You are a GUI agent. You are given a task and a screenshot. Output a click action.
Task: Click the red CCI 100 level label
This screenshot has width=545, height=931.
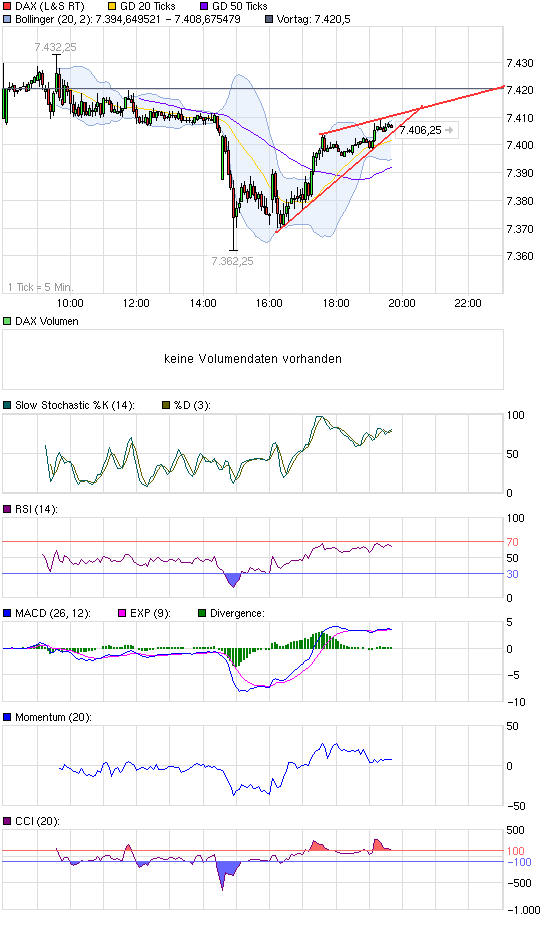(515, 851)
